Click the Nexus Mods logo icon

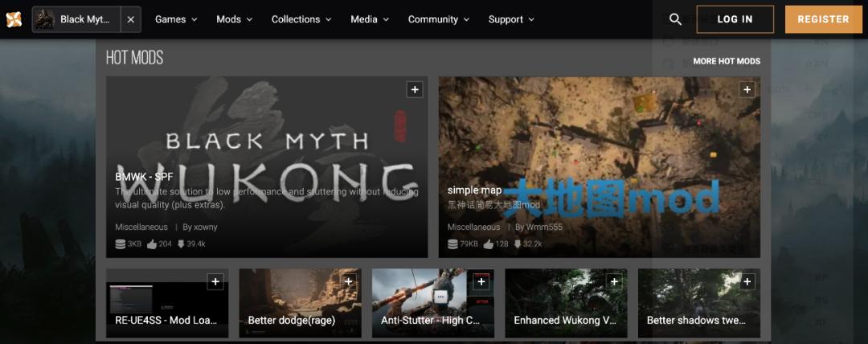pyautogui.click(x=14, y=19)
